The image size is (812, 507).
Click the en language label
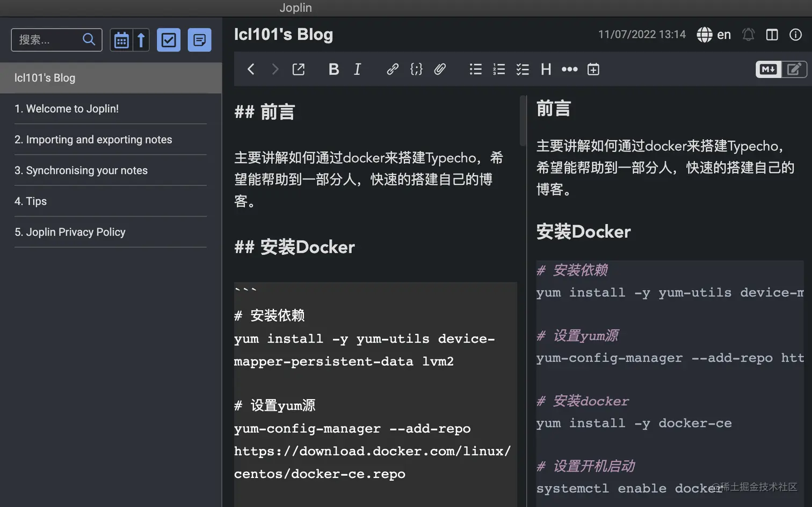click(x=724, y=34)
